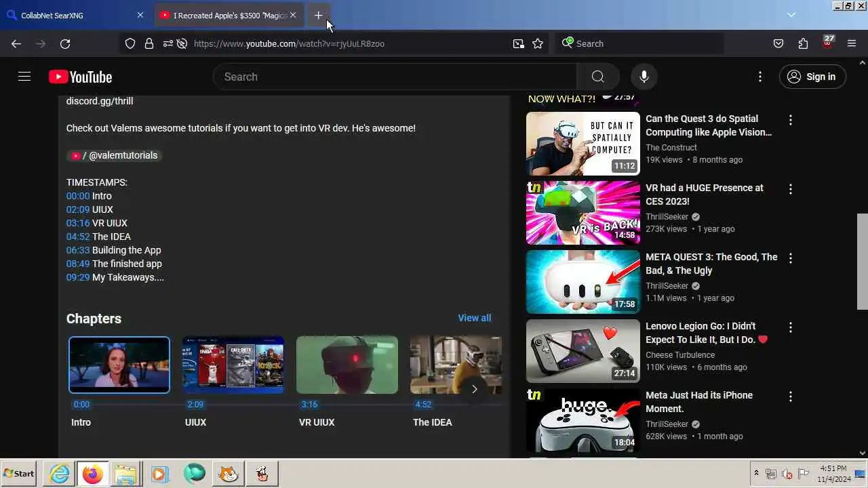Go back in the browser
868x488 pixels.
[x=16, y=43]
